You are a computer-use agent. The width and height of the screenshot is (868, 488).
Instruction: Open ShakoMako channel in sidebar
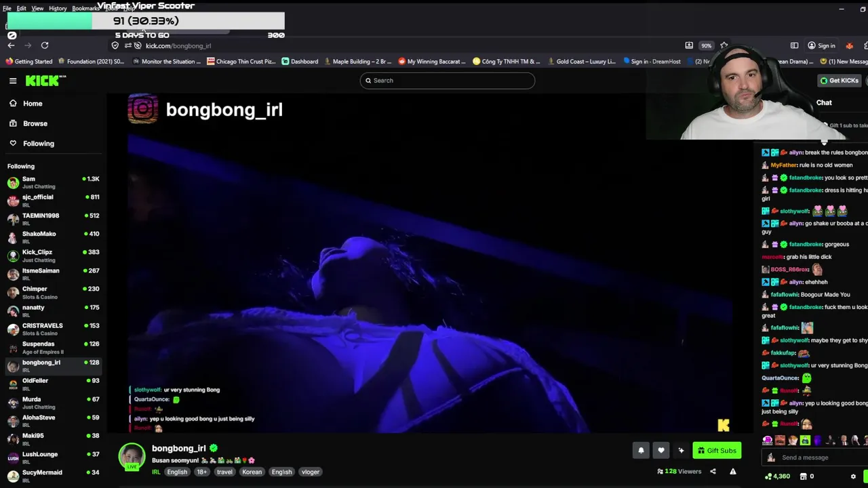(x=53, y=237)
